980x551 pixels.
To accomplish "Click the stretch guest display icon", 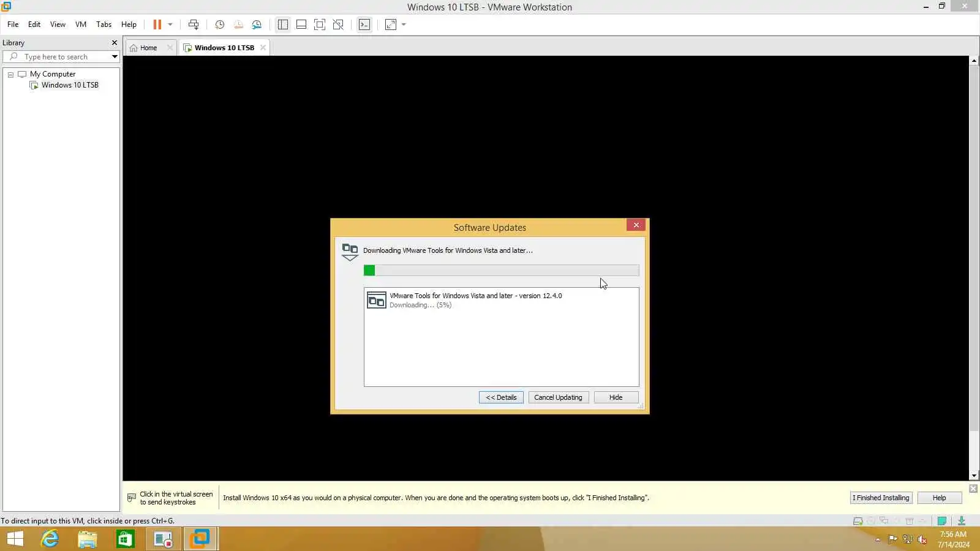I will point(391,24).
